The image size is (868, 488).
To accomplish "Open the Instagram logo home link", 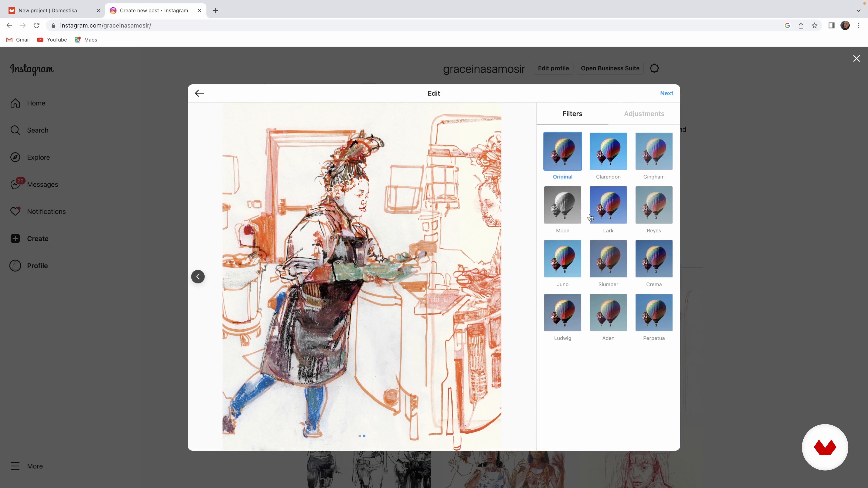I will tap(32, 69).
